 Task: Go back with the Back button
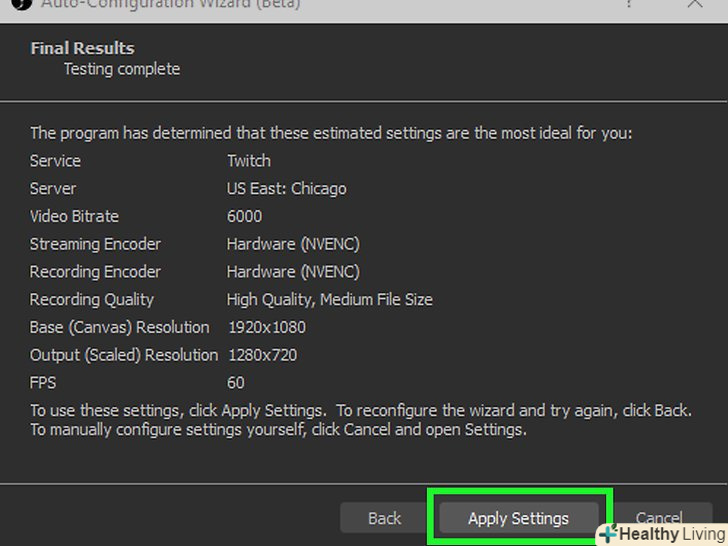384,518
